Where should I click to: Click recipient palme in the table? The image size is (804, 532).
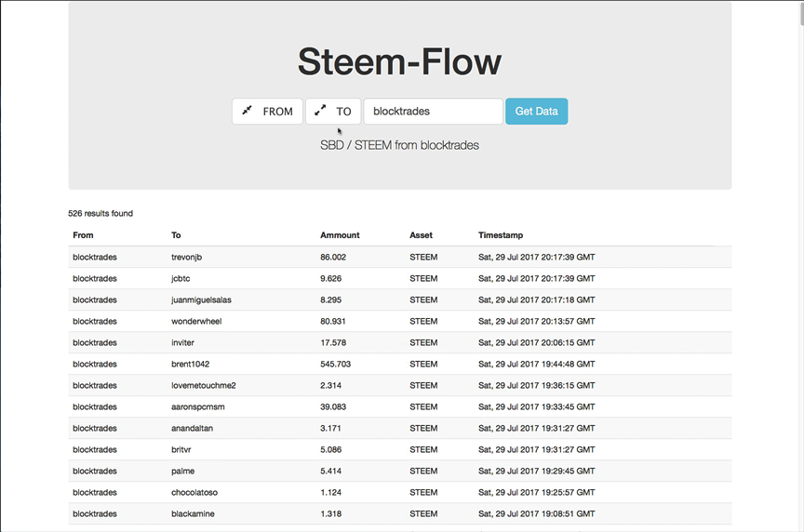point(182,471)
